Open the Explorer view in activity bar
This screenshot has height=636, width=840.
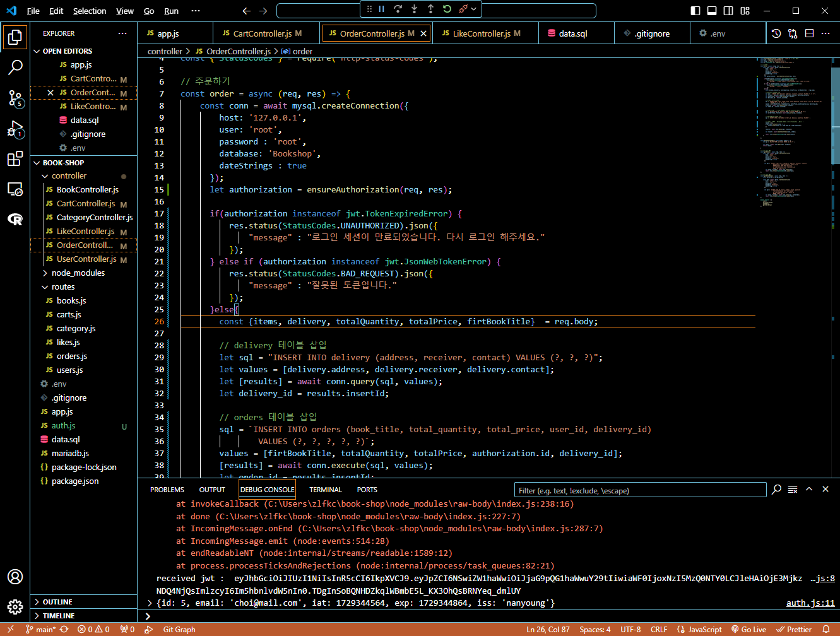[15, 37]
